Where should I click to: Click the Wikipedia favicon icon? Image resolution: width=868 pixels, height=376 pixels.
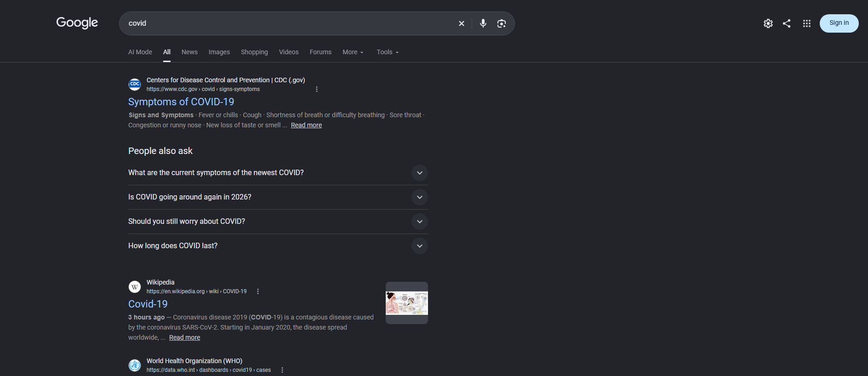(x=135, y=287)
